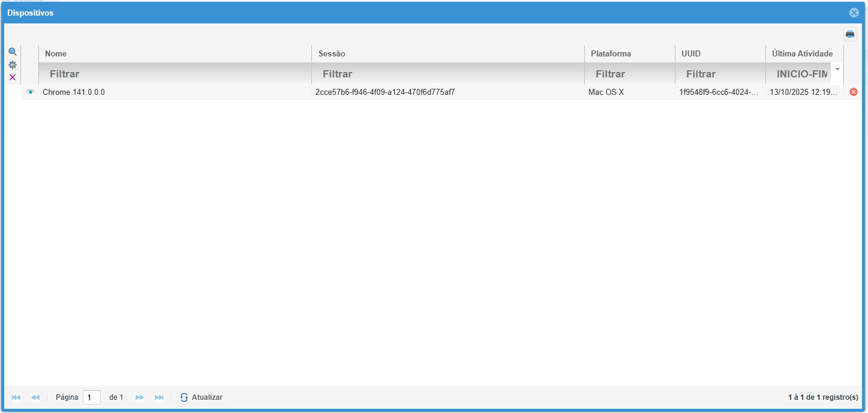Select the UUID filter box

[719, 74]
